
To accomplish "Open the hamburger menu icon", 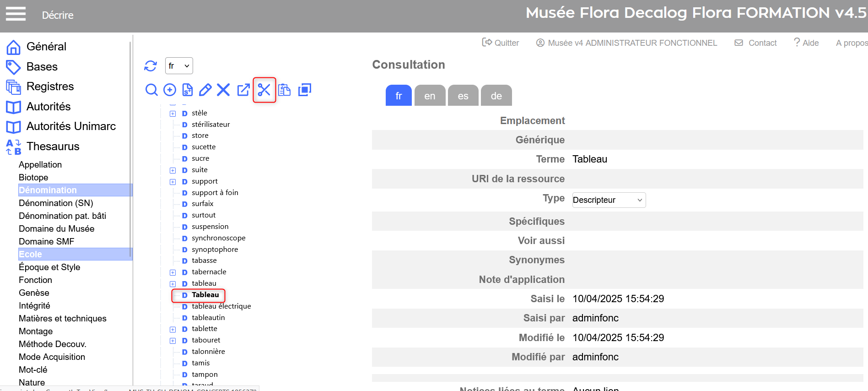I will 16,14.
